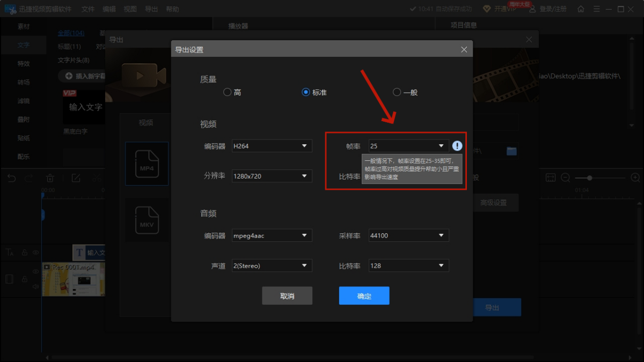Switch to the 文字 sidebar tab
This screenshot has height=362, width=644.
pyautogui.click(x=24, y=45)
